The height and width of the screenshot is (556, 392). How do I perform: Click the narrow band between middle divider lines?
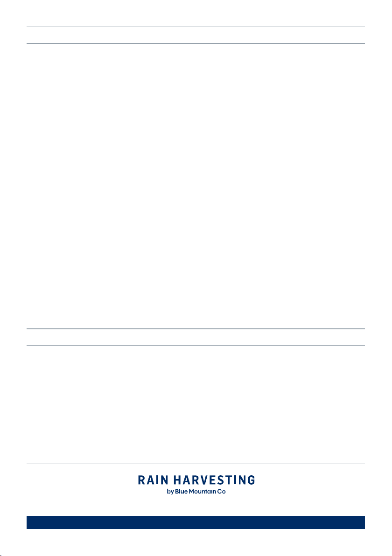(196, 337)
